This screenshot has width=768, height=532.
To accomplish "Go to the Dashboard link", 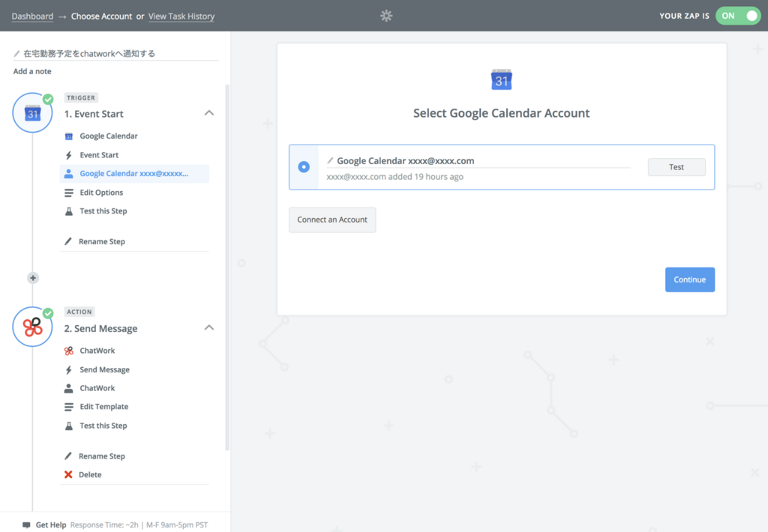I will click(32, 16).
